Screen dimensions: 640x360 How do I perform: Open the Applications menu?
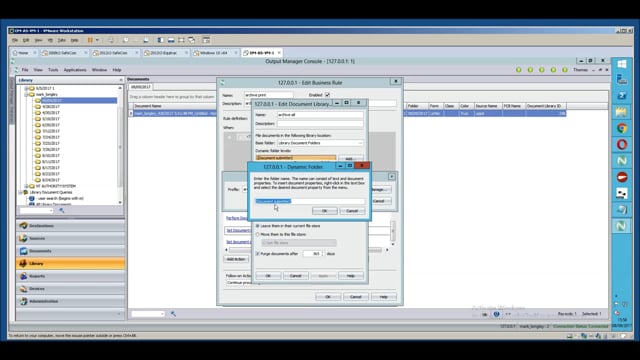tap(75, 70)
